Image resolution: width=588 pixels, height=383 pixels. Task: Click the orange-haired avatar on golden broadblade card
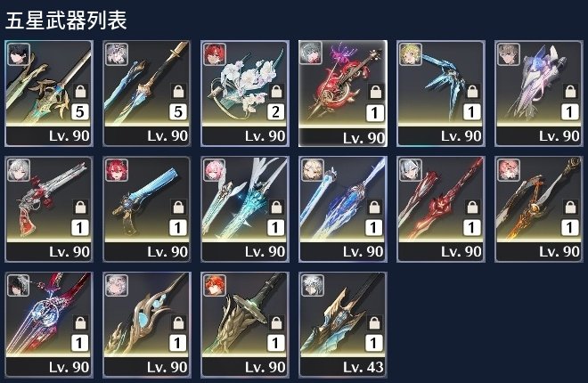[x=215, y=286]
